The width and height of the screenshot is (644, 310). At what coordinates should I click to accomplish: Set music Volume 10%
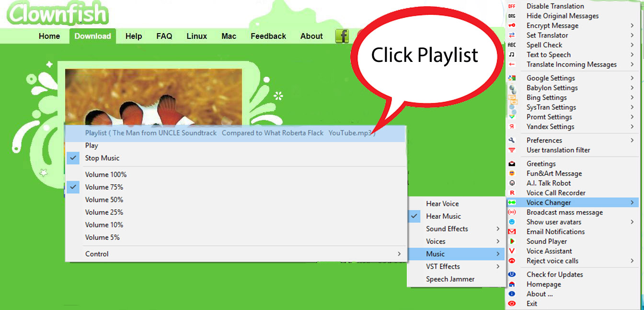coord(235,225)
